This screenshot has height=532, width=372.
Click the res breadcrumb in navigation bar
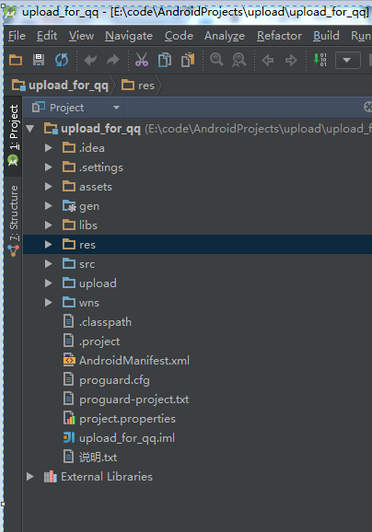[x=138, y=85]
